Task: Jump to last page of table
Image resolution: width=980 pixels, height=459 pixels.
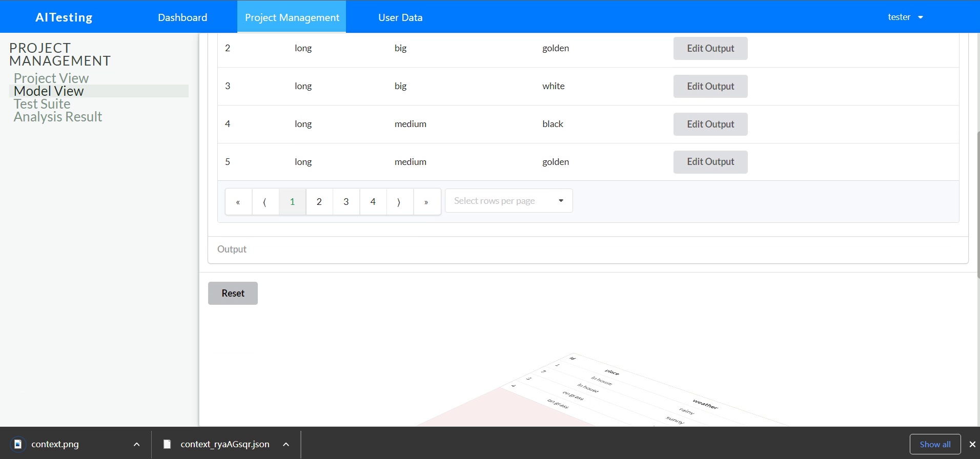Action: click(426, 202)
